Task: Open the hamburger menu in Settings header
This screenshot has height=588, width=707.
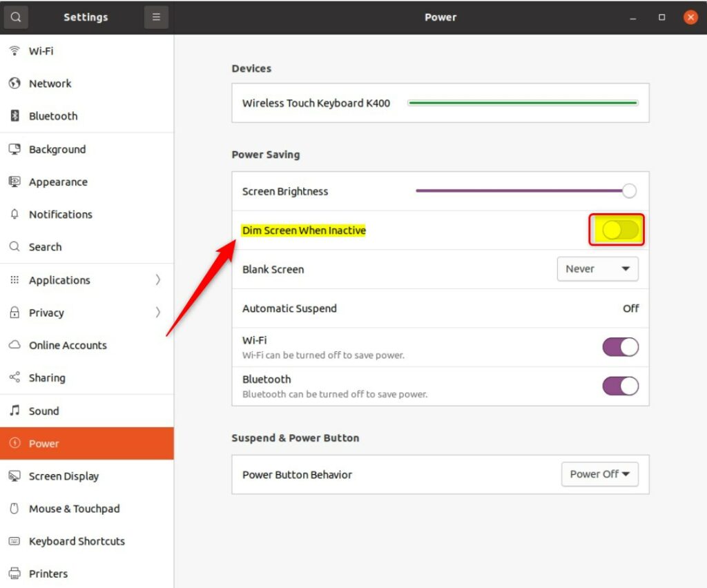Action: pos(156,17)
